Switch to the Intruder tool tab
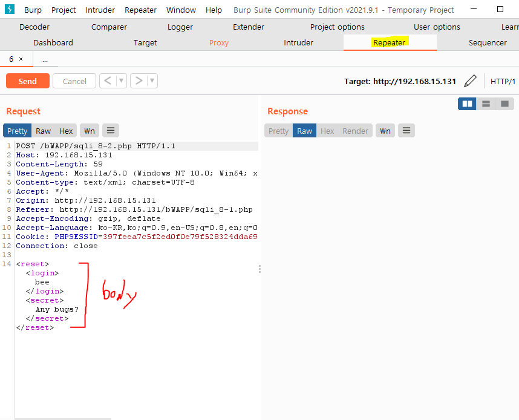Screen dimensions: 519x420 [x=298, y=43]
